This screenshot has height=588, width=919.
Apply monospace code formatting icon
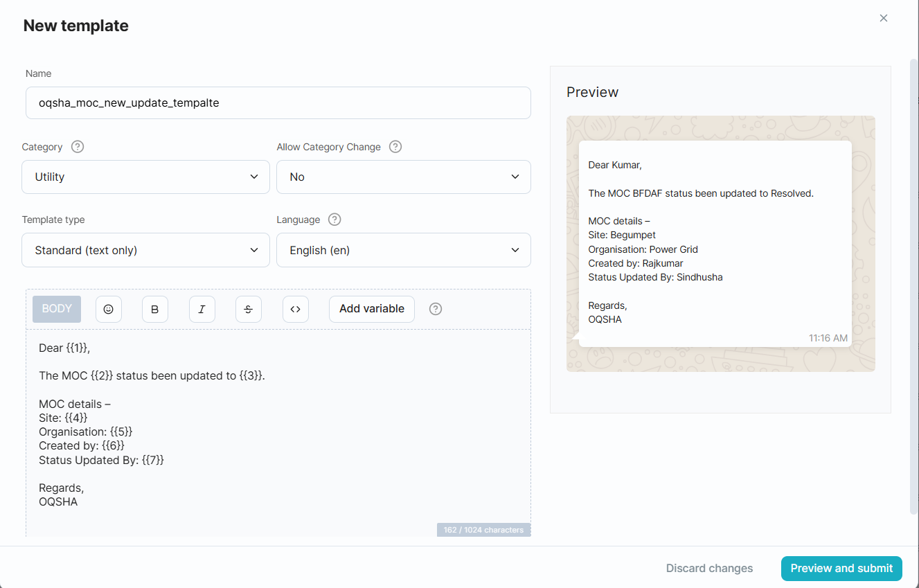pos(296,310)
